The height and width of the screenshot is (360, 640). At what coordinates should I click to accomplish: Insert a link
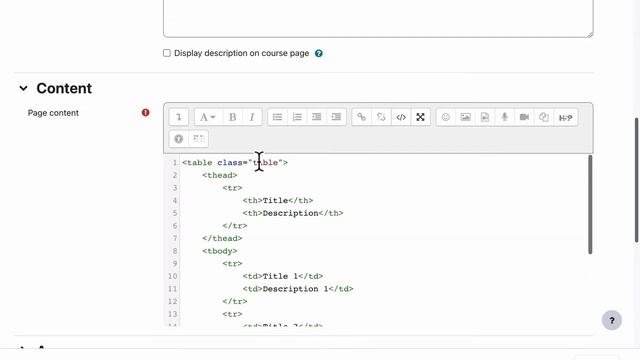click(362, 117)
